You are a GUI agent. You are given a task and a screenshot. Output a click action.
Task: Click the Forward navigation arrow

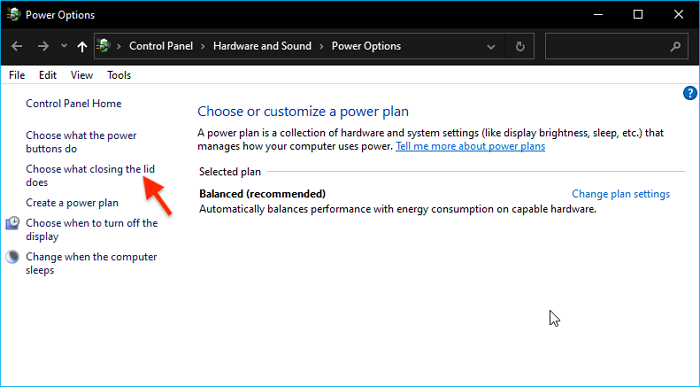coord(43,46)
